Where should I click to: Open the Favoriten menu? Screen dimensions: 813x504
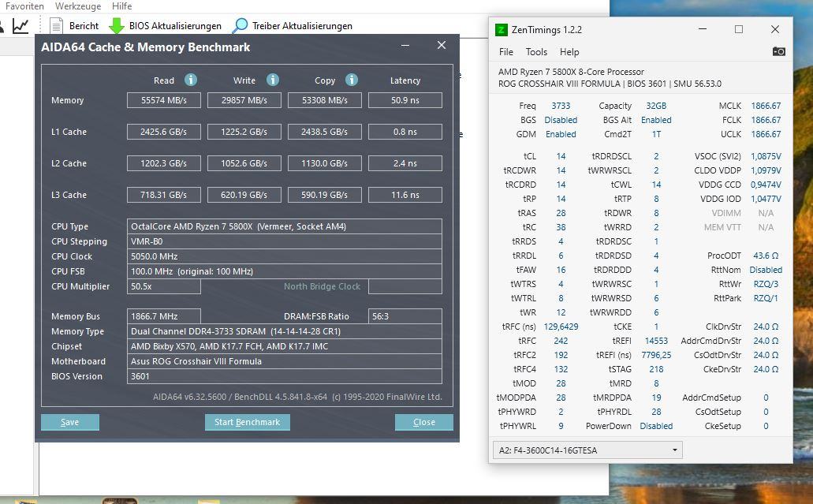click(24, 6)
